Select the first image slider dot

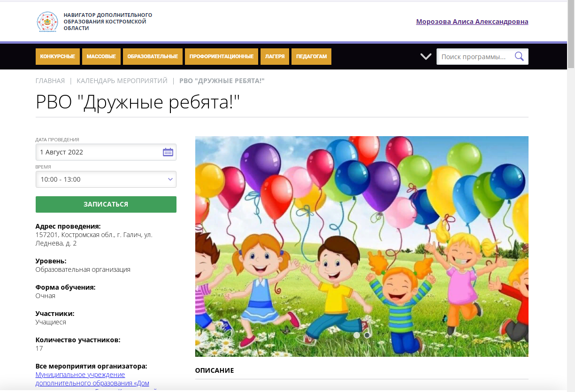tap(357, 335)
